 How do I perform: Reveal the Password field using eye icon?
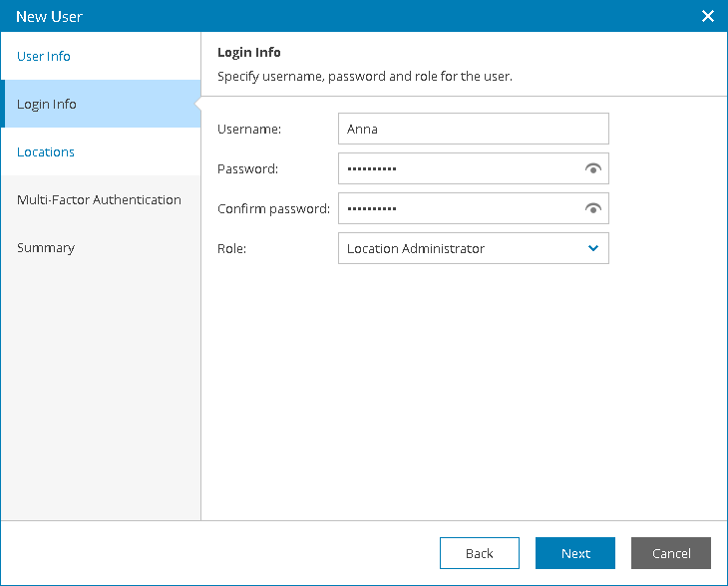593,169
